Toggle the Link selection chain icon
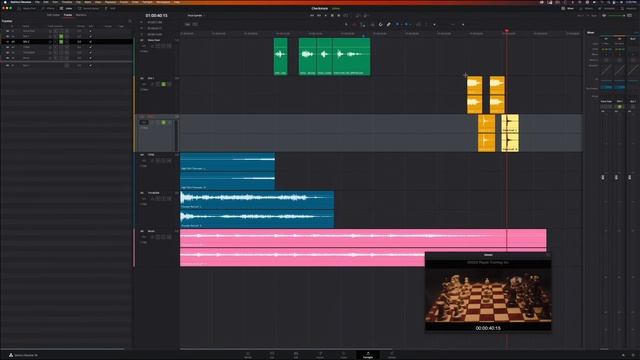Screen dimensions: 640x360 [x=388, y=24]
